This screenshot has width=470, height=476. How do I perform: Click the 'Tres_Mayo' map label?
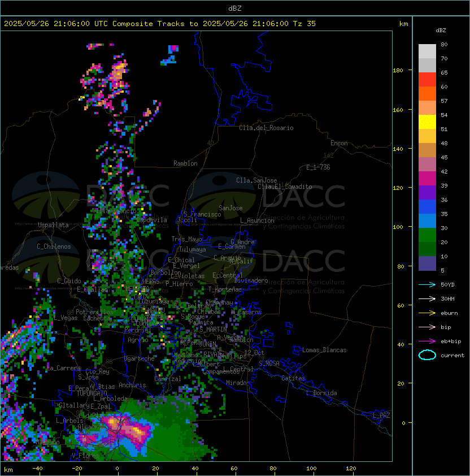[x=186, y=239]
